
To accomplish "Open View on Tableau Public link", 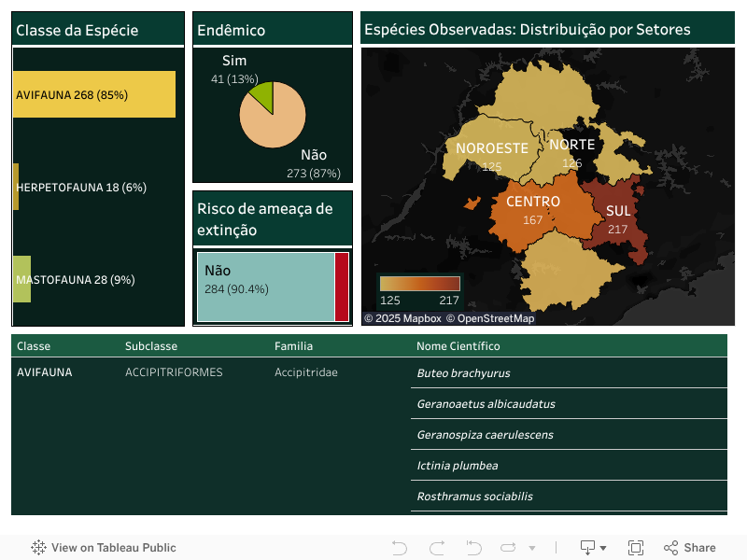I will 104,548.
